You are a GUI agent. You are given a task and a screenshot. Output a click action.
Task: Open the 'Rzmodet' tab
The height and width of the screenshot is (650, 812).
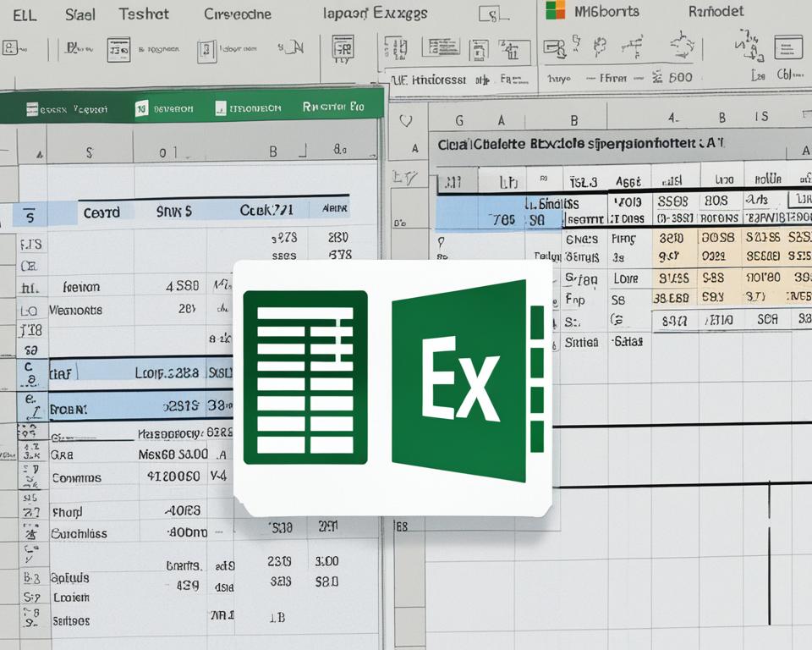coord(716,11)
